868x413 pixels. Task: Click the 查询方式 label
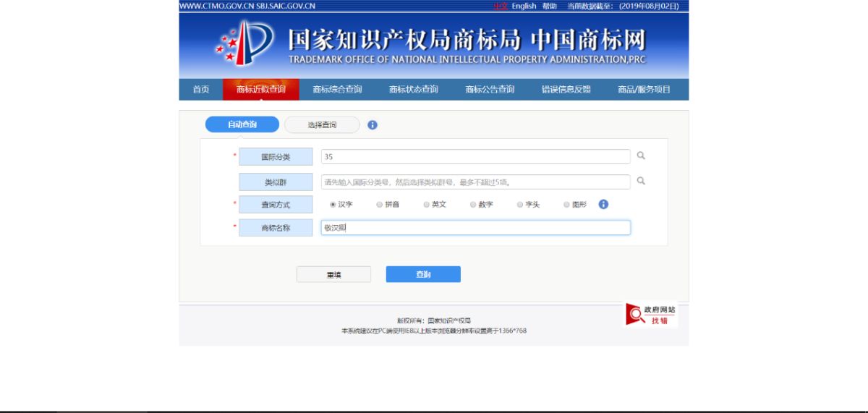[x=276, y=205]
